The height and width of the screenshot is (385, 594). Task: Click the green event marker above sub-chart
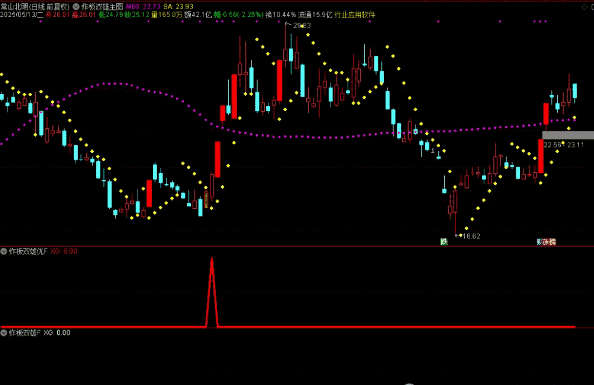click(444, 242)
